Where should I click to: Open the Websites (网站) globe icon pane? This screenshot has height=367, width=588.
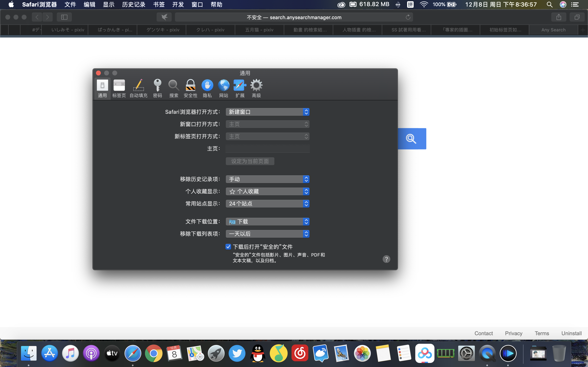(x=224, y=88)
